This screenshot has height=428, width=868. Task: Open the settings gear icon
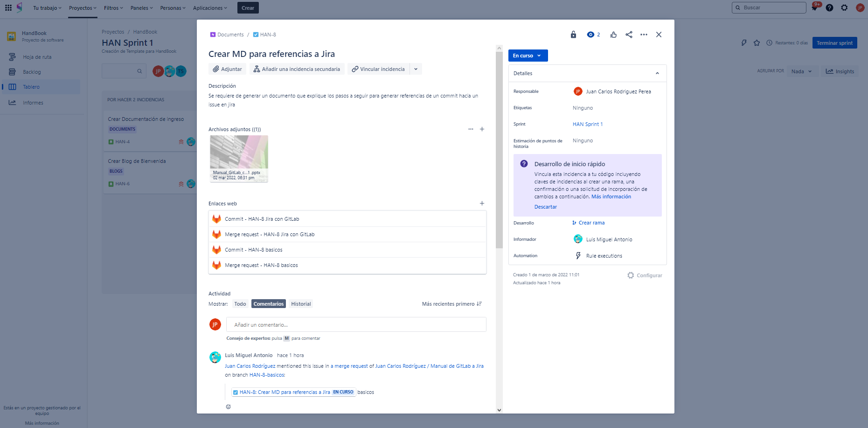coord(844,8)
